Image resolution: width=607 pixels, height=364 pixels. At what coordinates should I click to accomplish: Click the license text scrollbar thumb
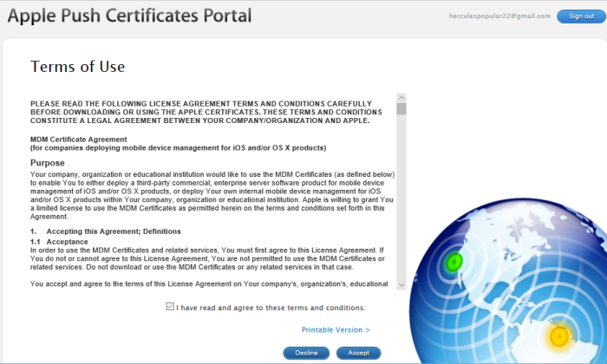[401, 108]
